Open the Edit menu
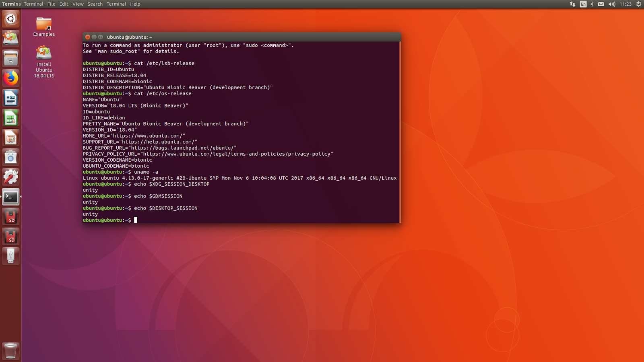Screen dimensions: 644x362 click(x=64, y=4)
